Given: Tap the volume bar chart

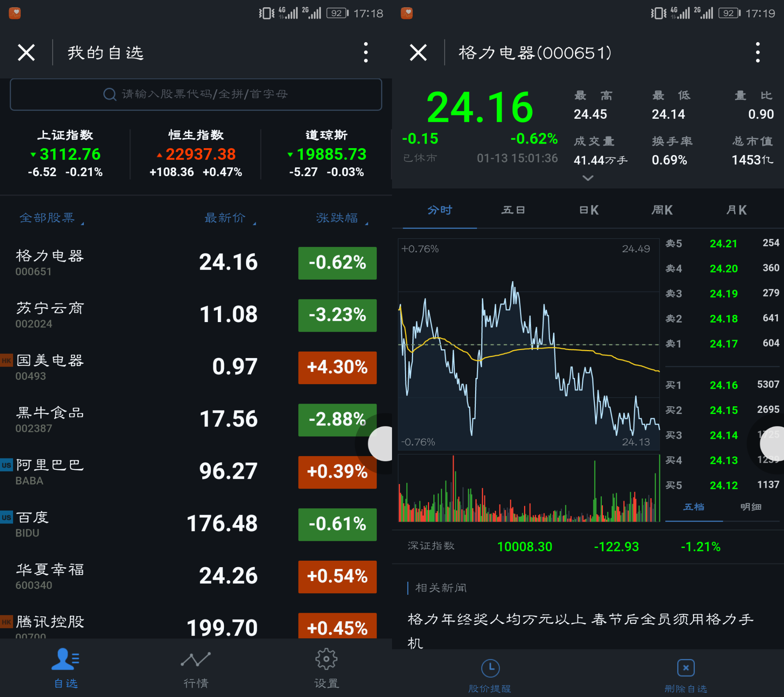Looking at the screenshot, I should [x=529, y=488].
